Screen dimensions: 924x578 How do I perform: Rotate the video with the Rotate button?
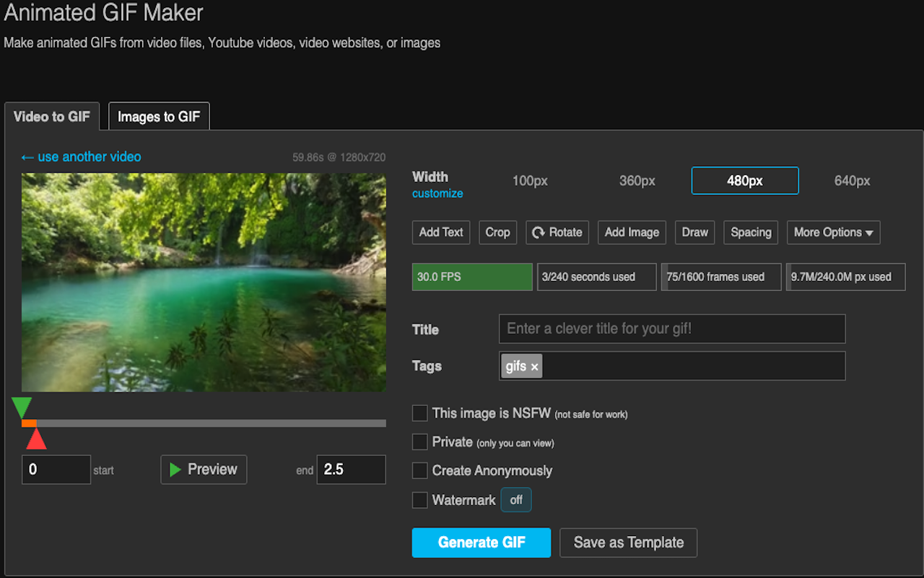(x=557, y=233)
